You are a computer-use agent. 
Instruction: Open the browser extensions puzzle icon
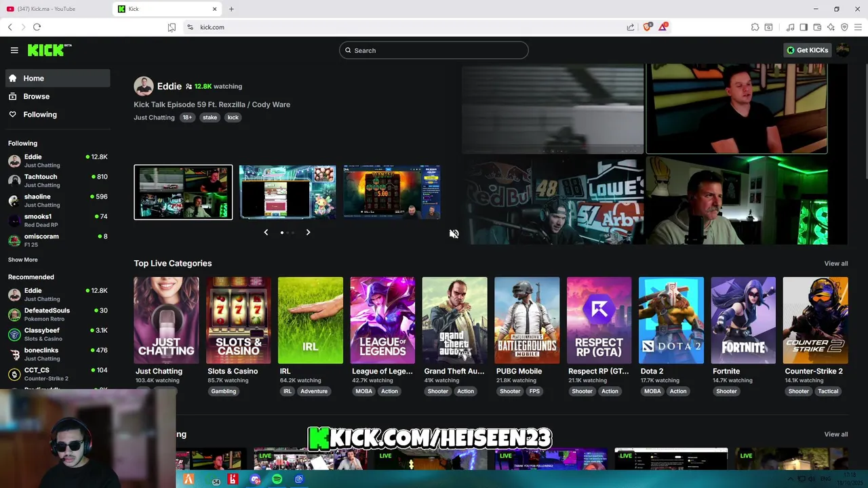pos(755,27)
